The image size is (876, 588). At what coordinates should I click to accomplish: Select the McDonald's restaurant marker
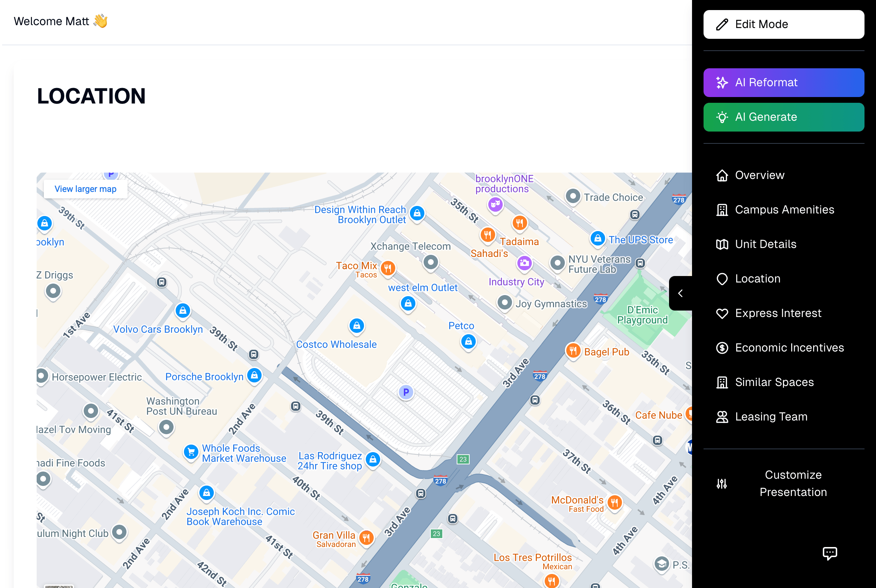(614, 503)
